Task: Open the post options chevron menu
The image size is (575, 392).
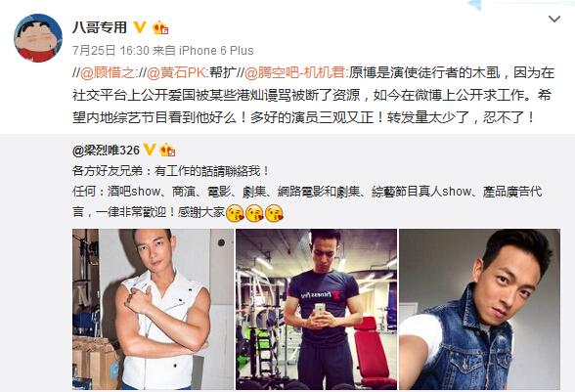Action: (554, 20)
